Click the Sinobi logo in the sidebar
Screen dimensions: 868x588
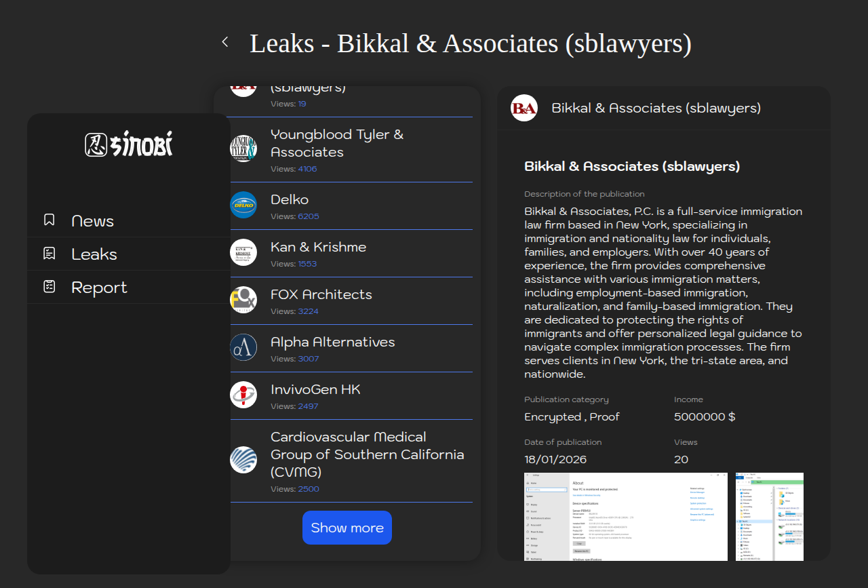[x=129, y=144]
